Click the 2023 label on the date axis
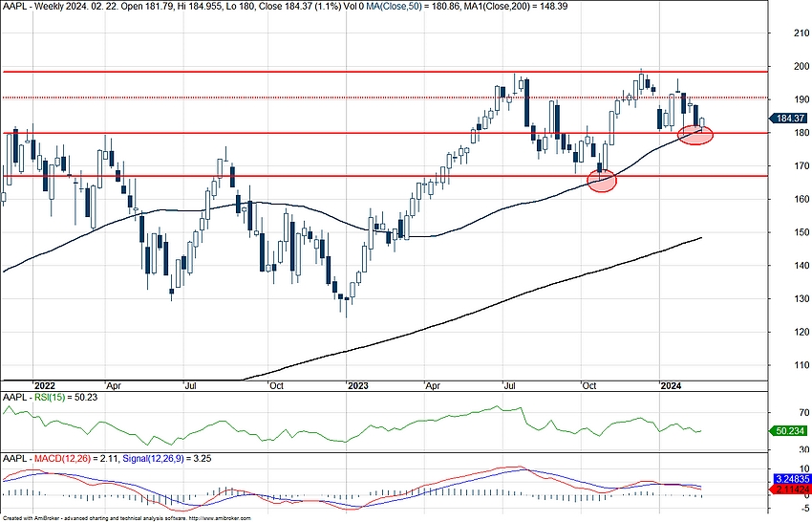The width and height of the screenshot is (812, 522). [358, 385]
